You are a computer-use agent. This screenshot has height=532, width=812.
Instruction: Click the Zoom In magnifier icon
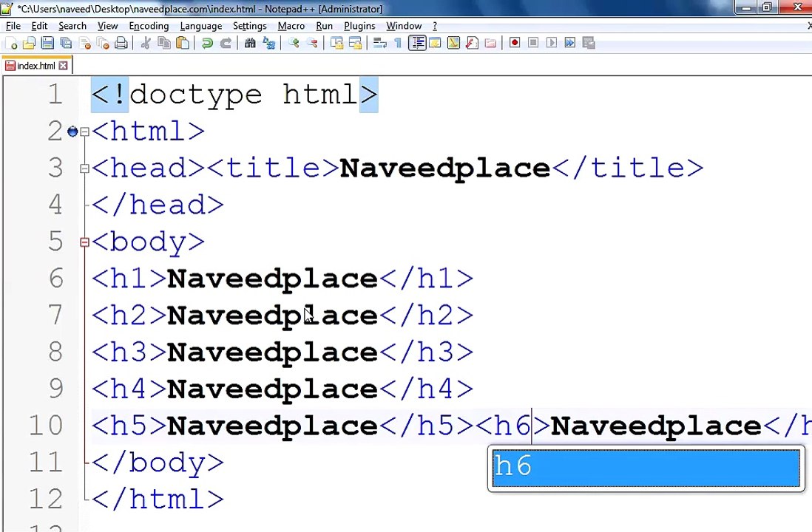(x=294, y=43)
